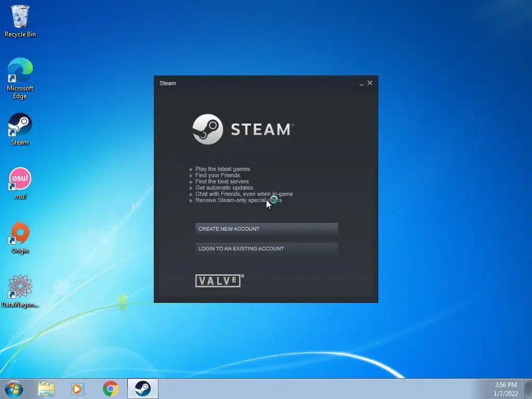Click 'Play the latest games' text
This screenshot has height=399, width=532.
(x=222, y=169)
